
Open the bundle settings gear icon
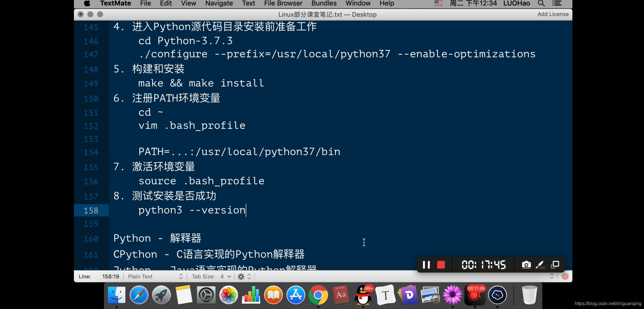coord(241,276)
